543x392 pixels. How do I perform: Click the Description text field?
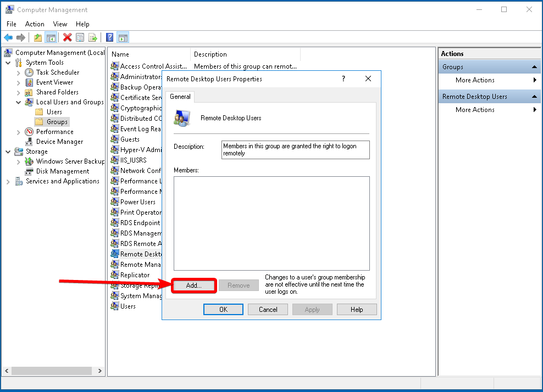(295, 149)
